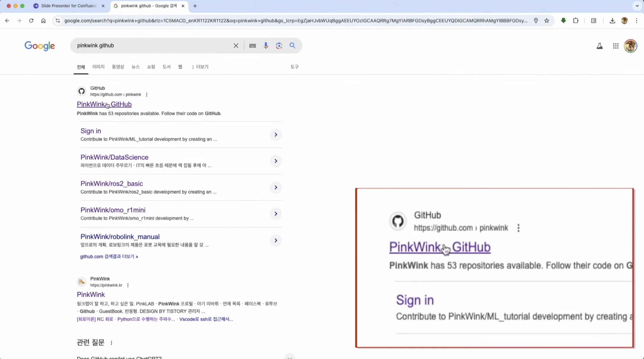Expand the Sign in sitelink chevron

click(275, 135)
